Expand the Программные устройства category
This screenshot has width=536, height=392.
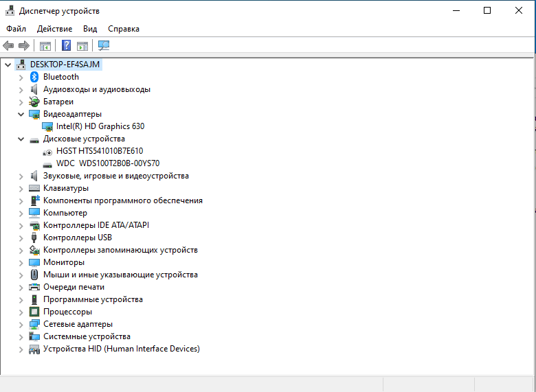[21, 300]
